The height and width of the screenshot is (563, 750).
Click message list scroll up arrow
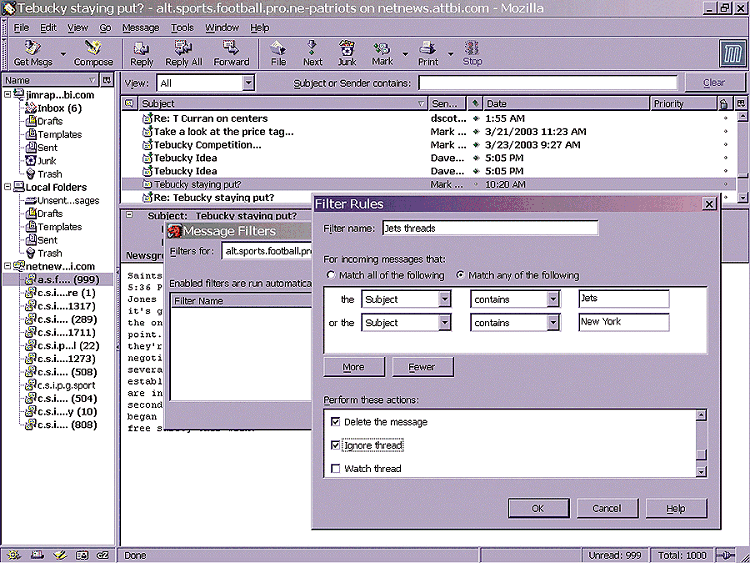pos(742,116)
